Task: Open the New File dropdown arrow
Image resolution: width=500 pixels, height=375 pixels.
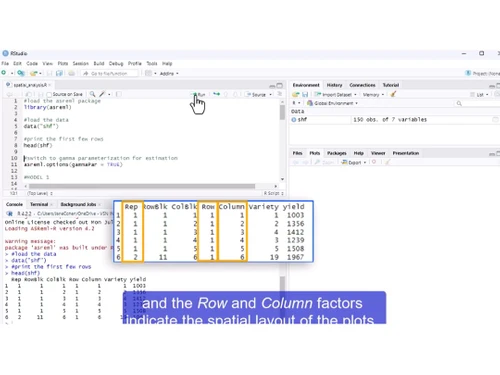Action: (12, 73)
